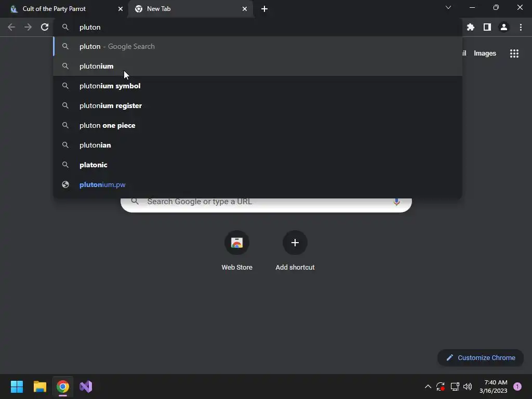
Task: Click the sync status tray icon
Action: point(441,387)
